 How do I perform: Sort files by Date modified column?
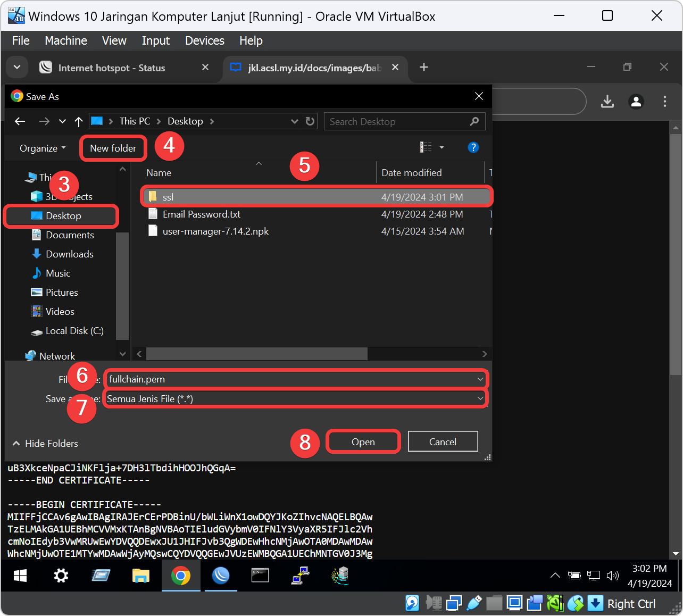[430, 172]
